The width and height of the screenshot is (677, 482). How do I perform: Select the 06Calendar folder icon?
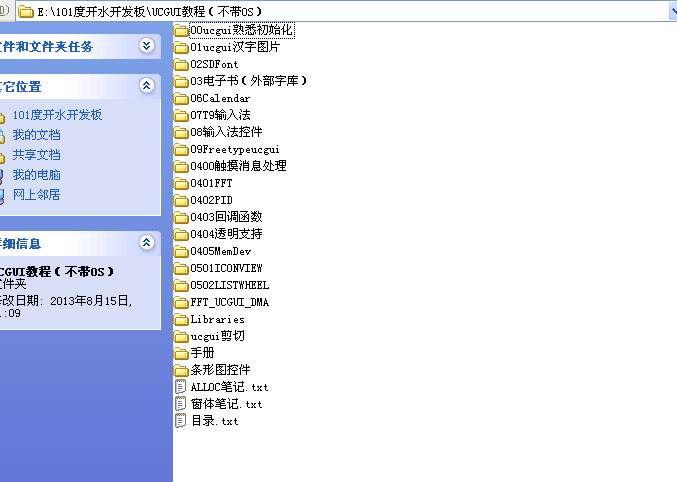(181, 98)
